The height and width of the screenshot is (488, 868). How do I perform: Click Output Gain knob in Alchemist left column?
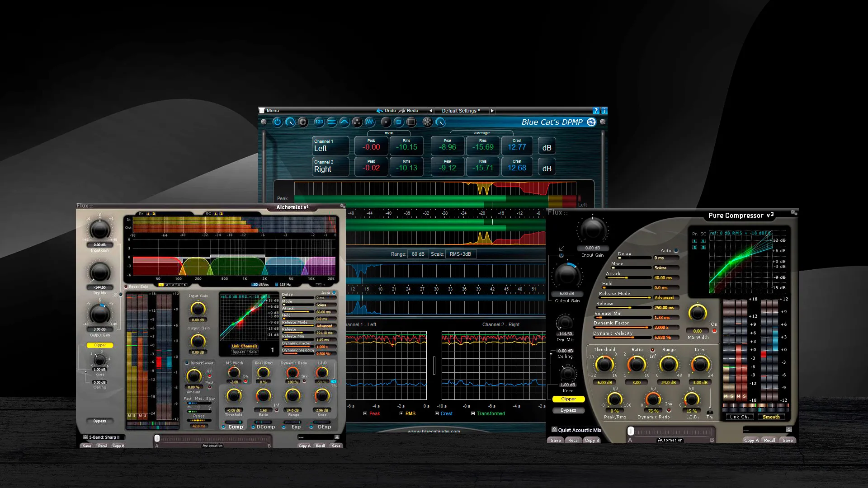99,314
